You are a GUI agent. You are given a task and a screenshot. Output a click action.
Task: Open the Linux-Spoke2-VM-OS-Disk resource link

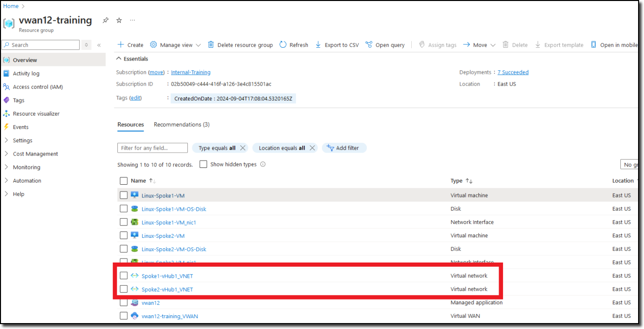(x=174, y=249)
